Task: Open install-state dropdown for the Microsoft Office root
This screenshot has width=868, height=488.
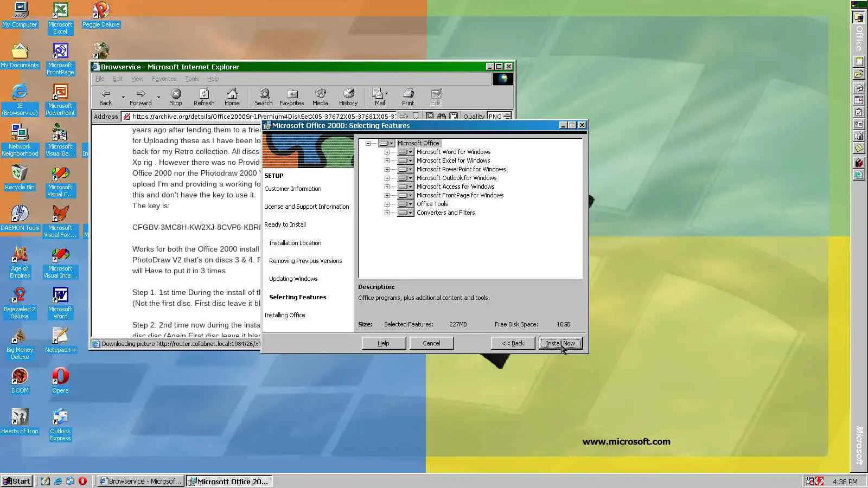Action: coord(386,143)
